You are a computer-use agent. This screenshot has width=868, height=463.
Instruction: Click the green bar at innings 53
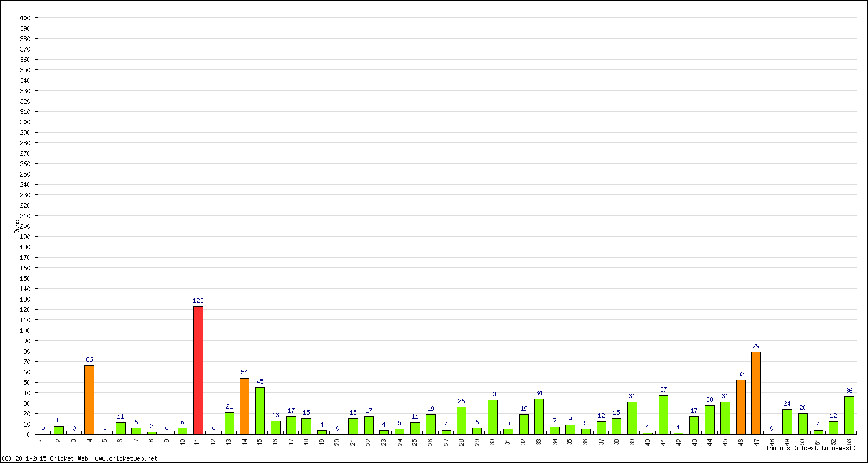[849, 415]
